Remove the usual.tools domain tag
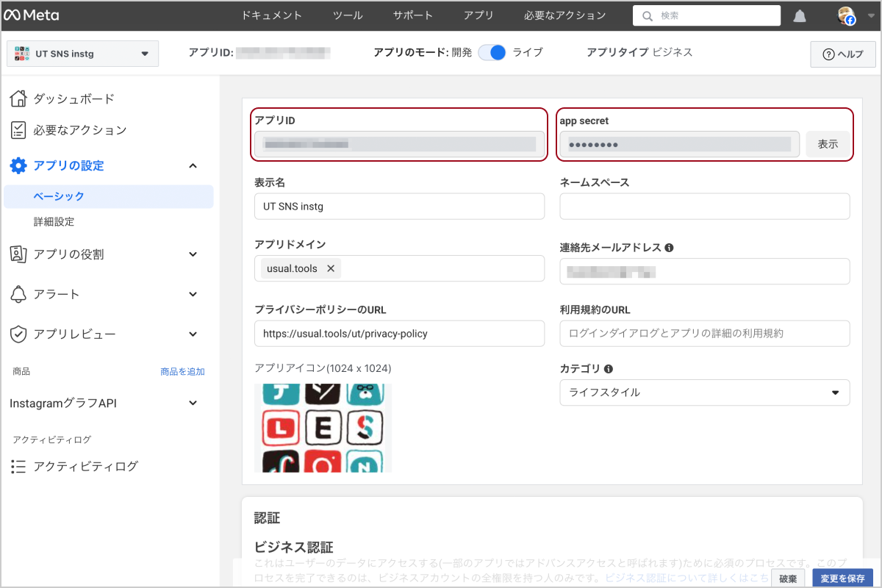The image size is (882, 588). [x=331, y=268]
